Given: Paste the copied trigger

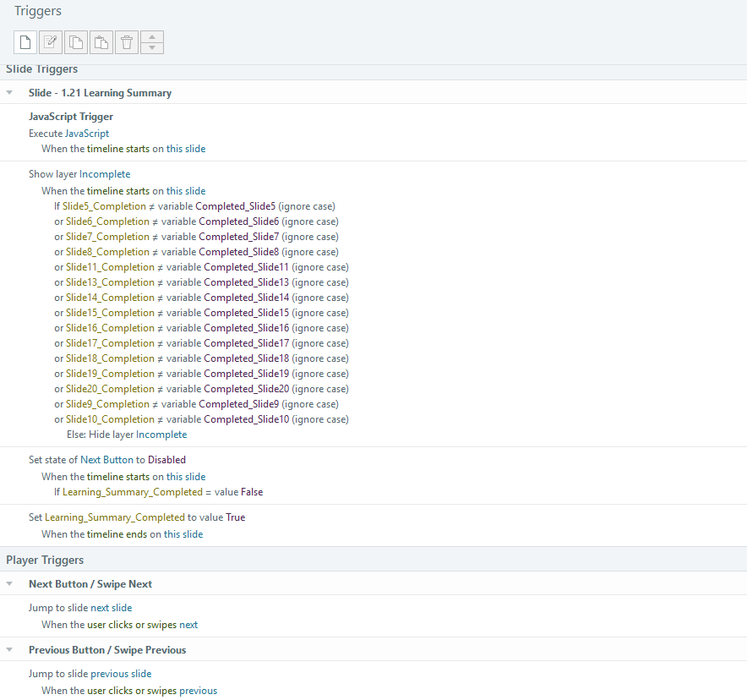Looking at the screenshot, I should point(101,41).
